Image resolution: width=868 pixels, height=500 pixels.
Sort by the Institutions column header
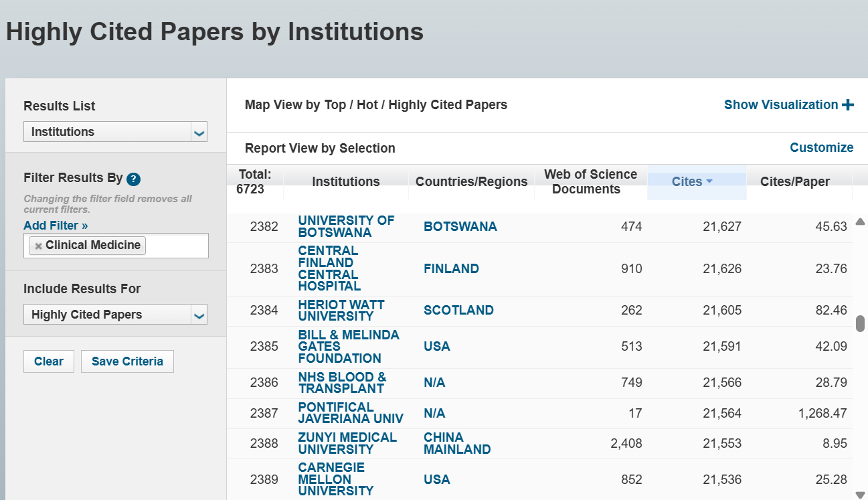[346, 181]
